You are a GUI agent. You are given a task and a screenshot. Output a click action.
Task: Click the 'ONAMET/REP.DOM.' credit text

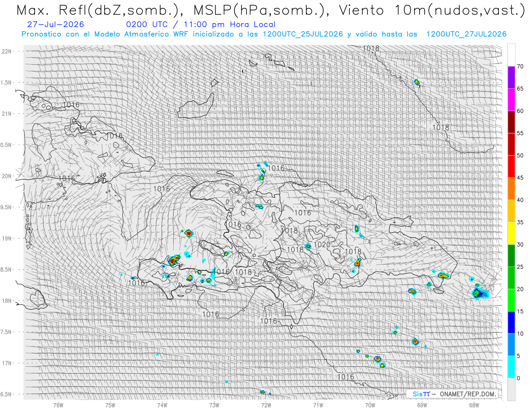click(x=467, y=394)
